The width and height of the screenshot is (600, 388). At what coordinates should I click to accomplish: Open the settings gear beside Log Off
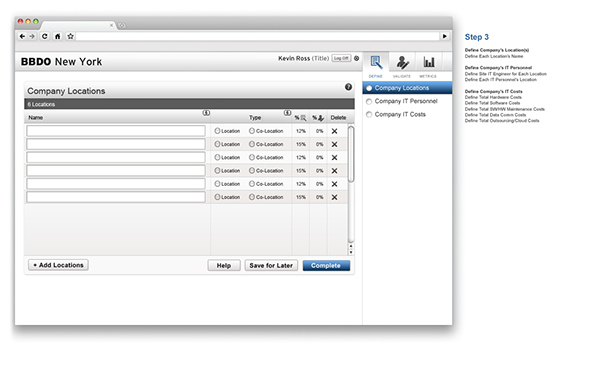coord(357,58)
